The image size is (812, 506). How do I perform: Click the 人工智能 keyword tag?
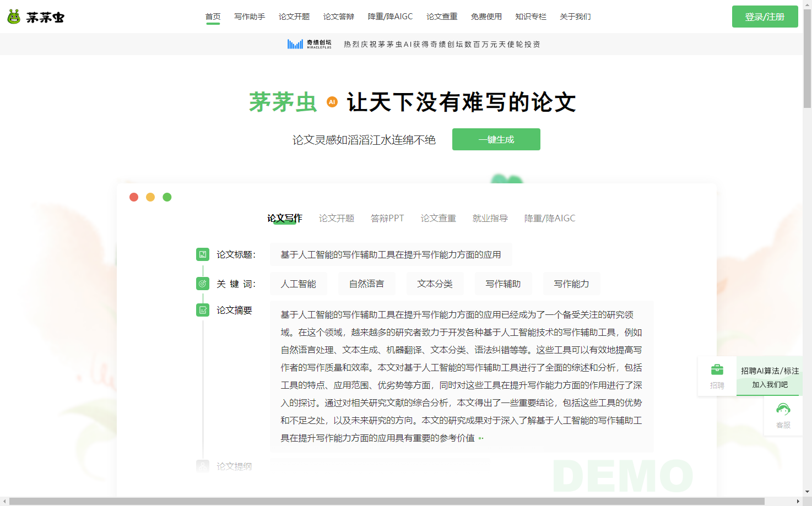299,284
